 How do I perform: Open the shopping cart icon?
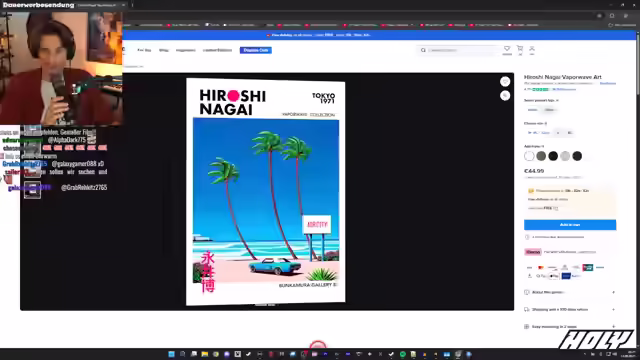coord(520,49)
